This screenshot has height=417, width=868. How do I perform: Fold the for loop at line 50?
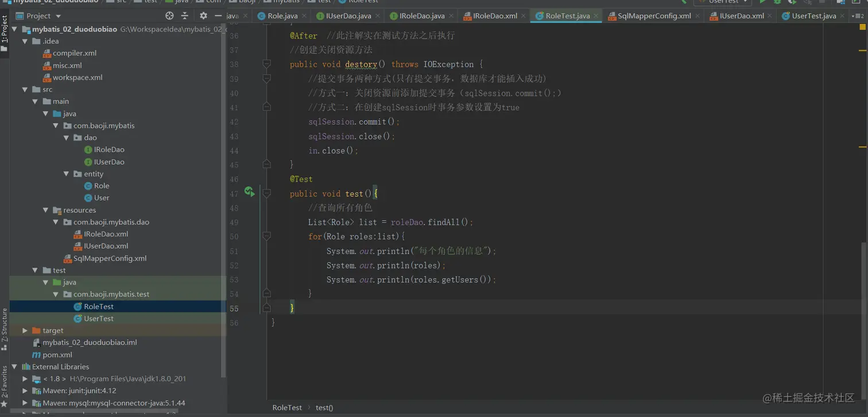[x=266, y=236]
